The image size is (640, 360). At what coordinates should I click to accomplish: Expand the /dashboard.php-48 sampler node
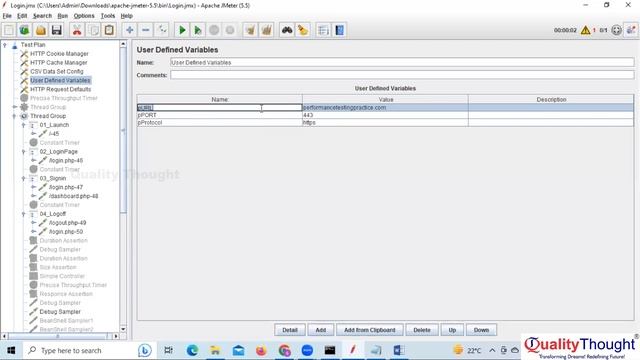click(33, 196)
